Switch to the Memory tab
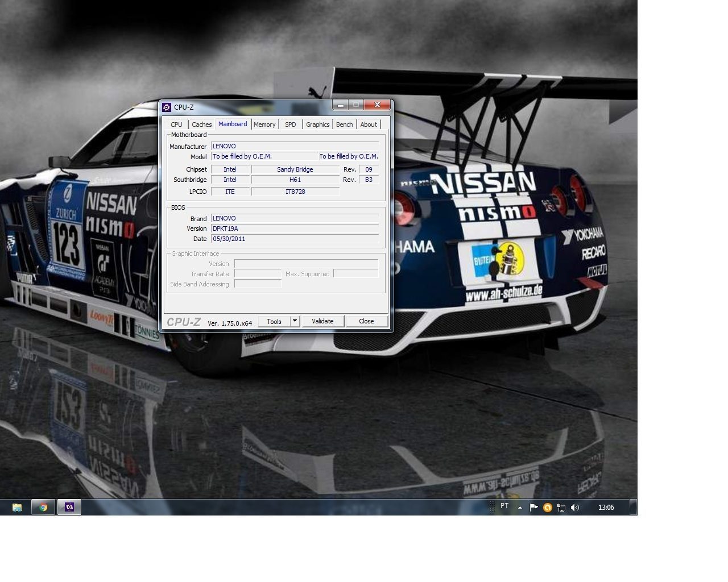The image size is (728, 582). pyautogui.click(x=264, y=124)
